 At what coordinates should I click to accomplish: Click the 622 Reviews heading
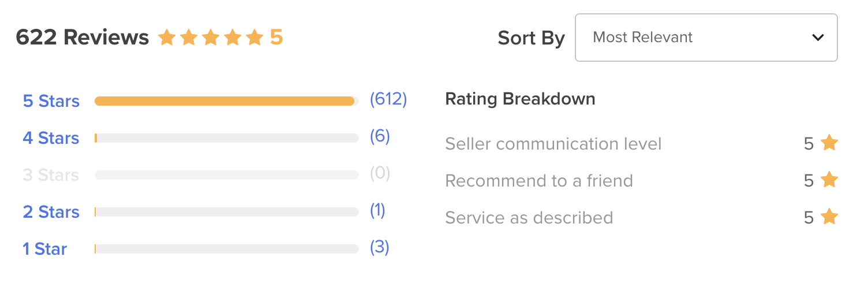82,38
